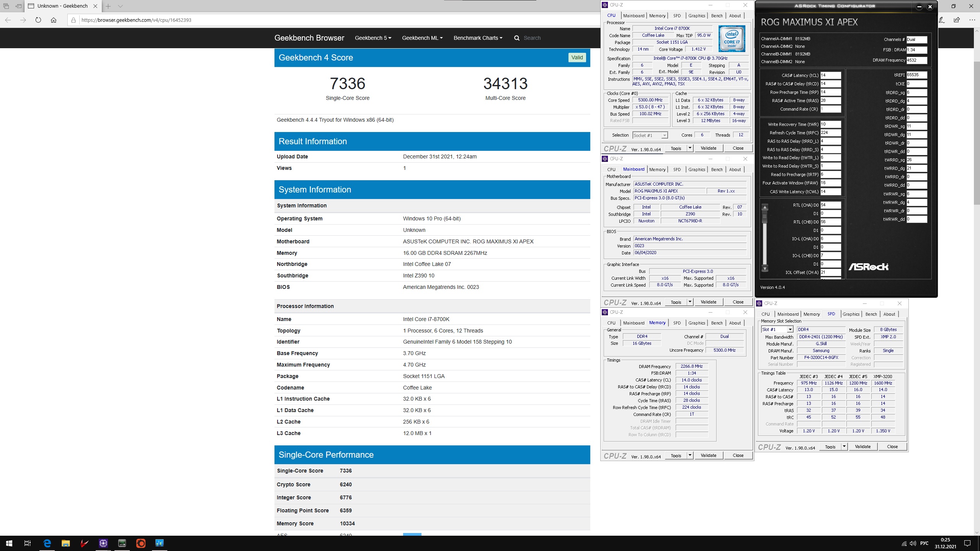
Task: Click the browser address bar URL
Action: coord(136,20)
